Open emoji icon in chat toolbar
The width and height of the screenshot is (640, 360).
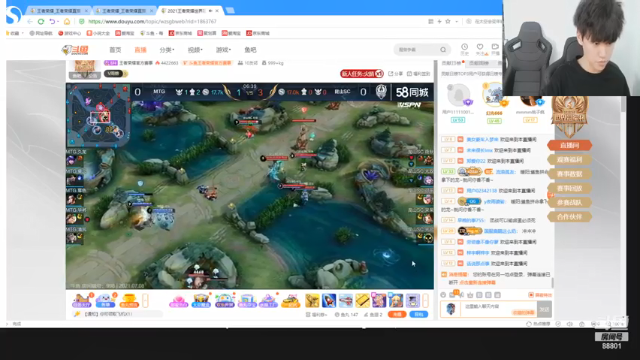click(443, 295)
